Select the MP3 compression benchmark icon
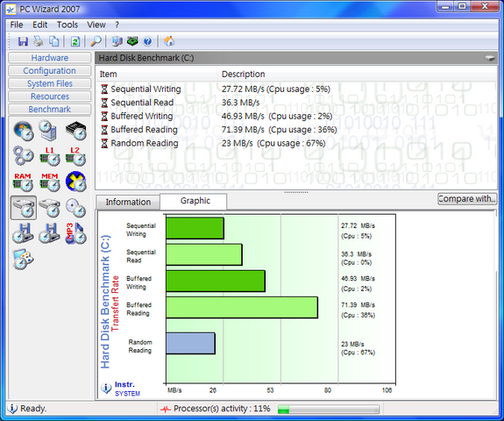The width and height of the screenshot is (504, 421). tap(75, 233)
